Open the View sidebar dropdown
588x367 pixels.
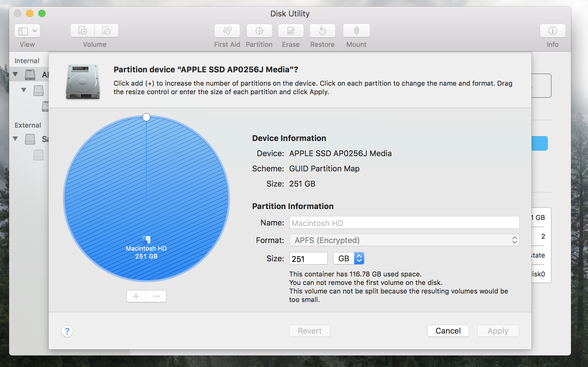point(27,31)
